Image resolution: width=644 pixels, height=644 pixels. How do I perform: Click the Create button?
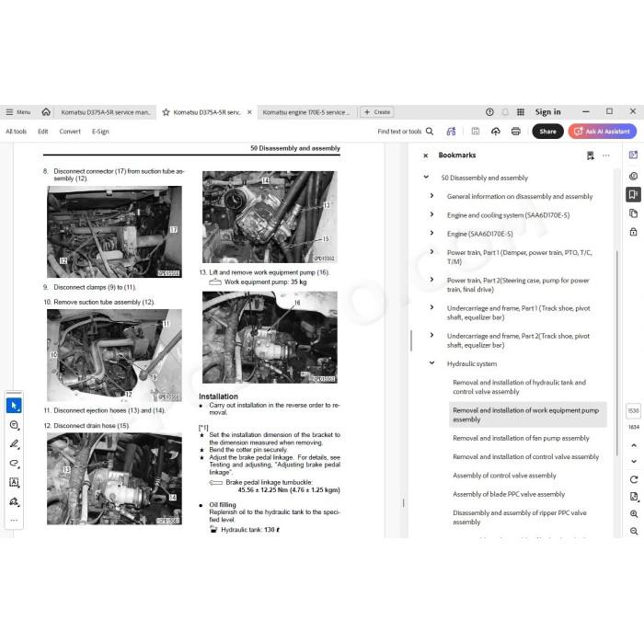377,111
